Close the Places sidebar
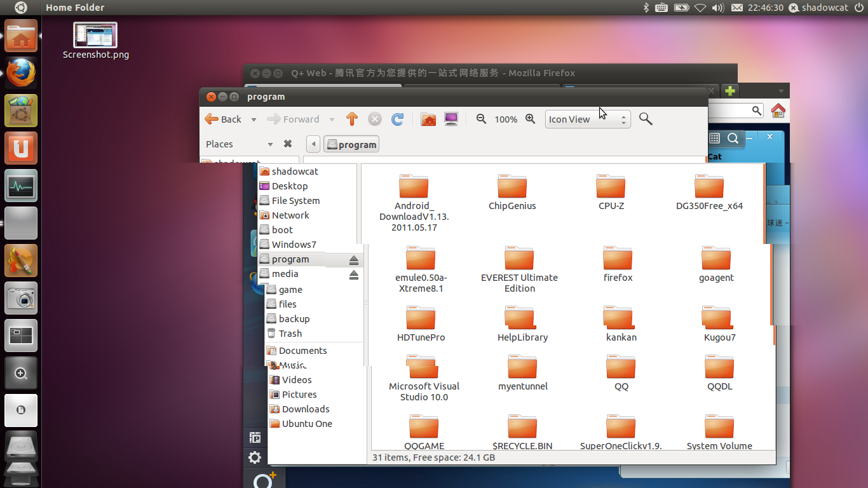This screenshot has width=868, height=488. 288,144
